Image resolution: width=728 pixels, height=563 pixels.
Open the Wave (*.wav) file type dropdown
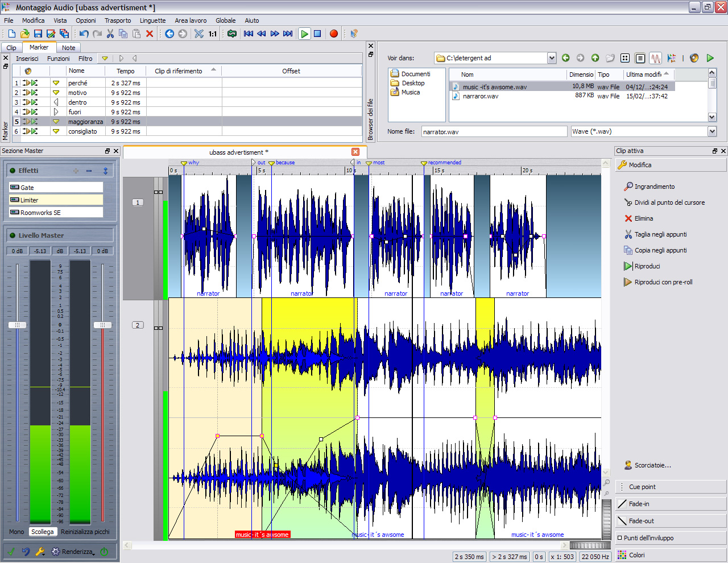712,131
